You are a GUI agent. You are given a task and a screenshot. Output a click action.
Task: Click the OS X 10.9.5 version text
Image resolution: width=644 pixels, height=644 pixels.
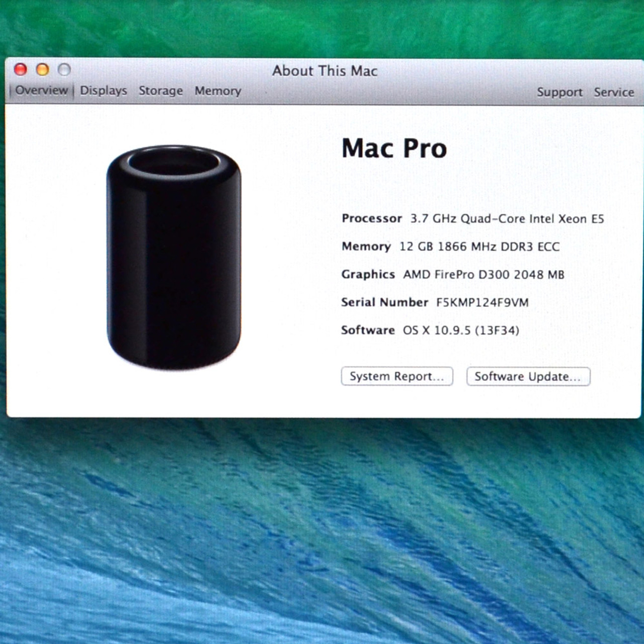(461, 331)
